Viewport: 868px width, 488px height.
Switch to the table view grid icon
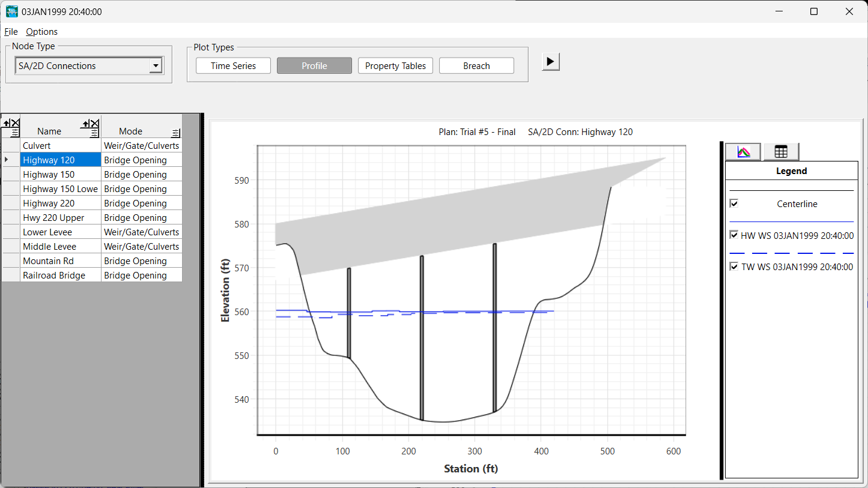pos(780,152)
